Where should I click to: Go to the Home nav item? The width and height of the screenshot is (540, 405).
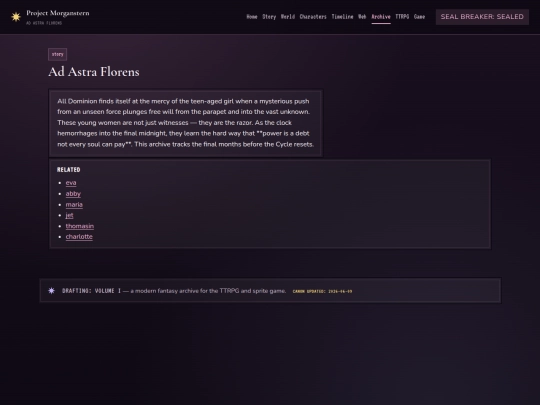(x=252, y=17)
